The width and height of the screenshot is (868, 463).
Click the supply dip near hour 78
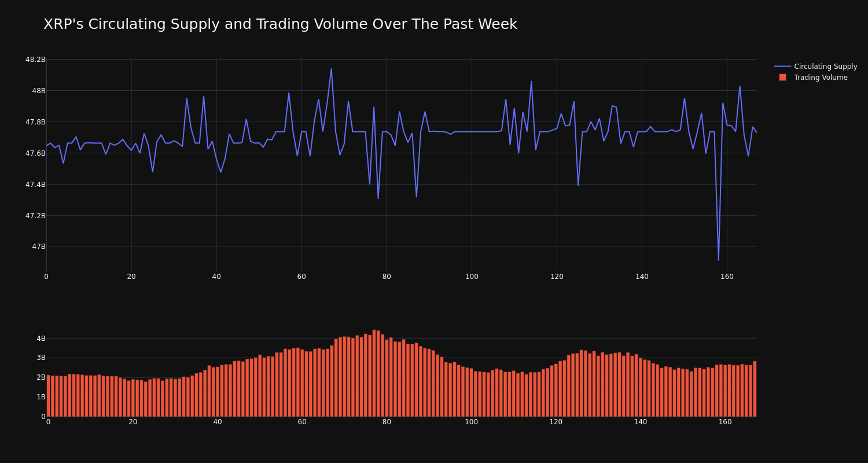pyautogui.click(x=378, y=199)
